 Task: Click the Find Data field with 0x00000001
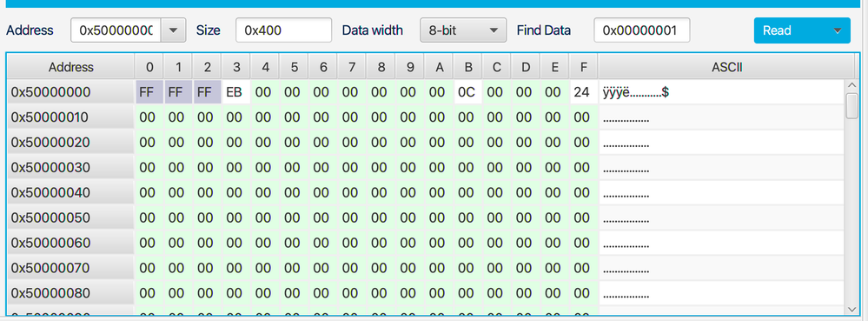tap(642, 30)
